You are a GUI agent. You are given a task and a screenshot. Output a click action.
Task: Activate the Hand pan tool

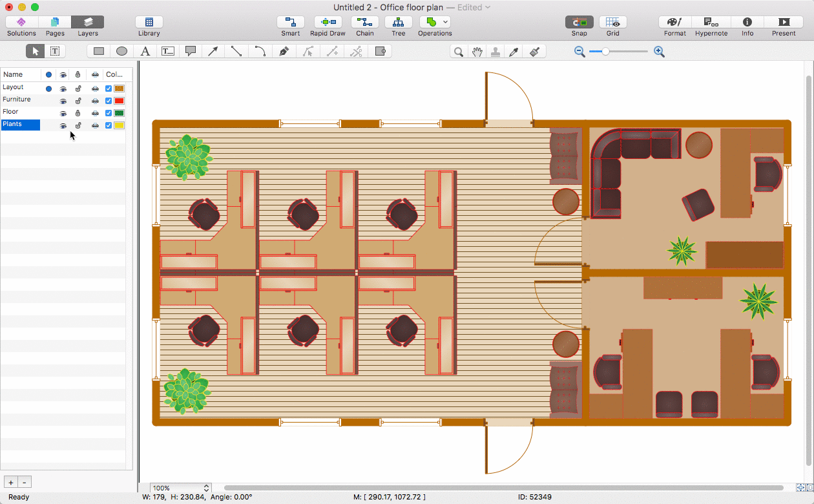(477, 52)
